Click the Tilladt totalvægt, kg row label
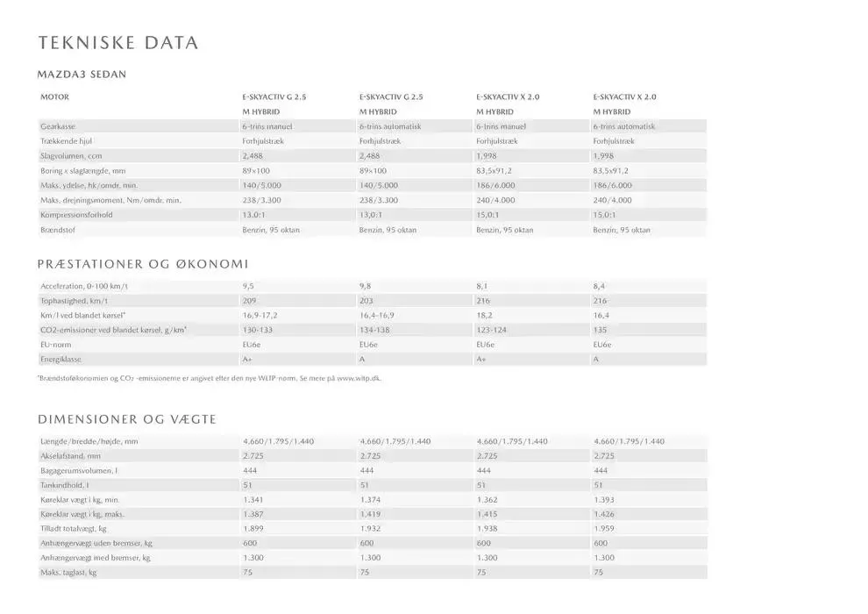Viewport: 868px width, 614px height. click(x=74, y=529)
